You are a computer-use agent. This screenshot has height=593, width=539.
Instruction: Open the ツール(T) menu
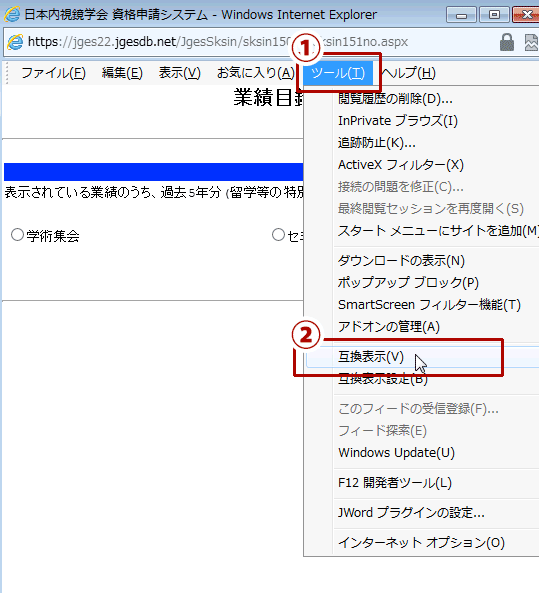[338, 73]
